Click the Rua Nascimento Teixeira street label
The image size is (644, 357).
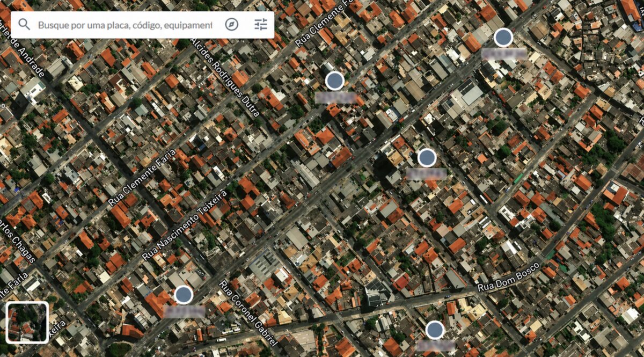click(185, 225)
